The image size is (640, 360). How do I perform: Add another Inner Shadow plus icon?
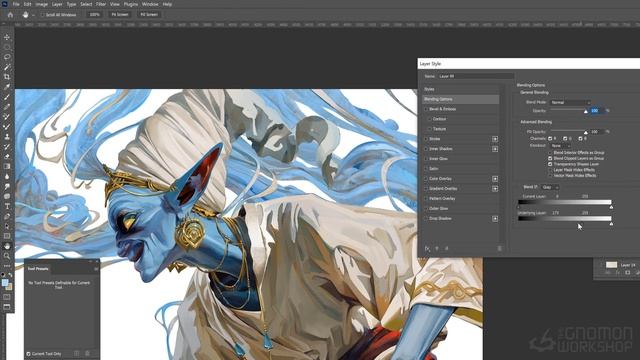tap(495, 149)
